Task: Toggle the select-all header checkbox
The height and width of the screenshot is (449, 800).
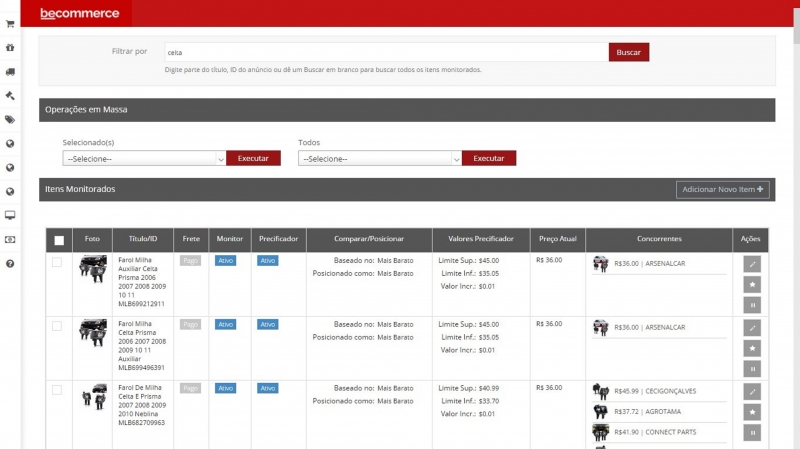Action: point(59,240)
